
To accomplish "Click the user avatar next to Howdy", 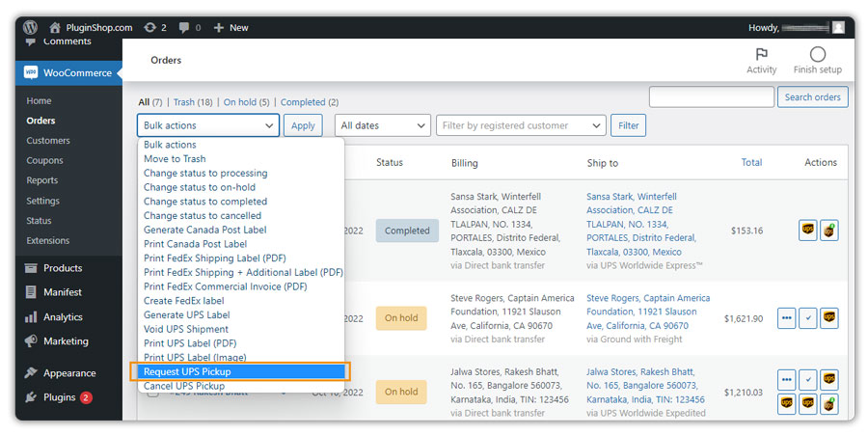I will coord(838,27).
